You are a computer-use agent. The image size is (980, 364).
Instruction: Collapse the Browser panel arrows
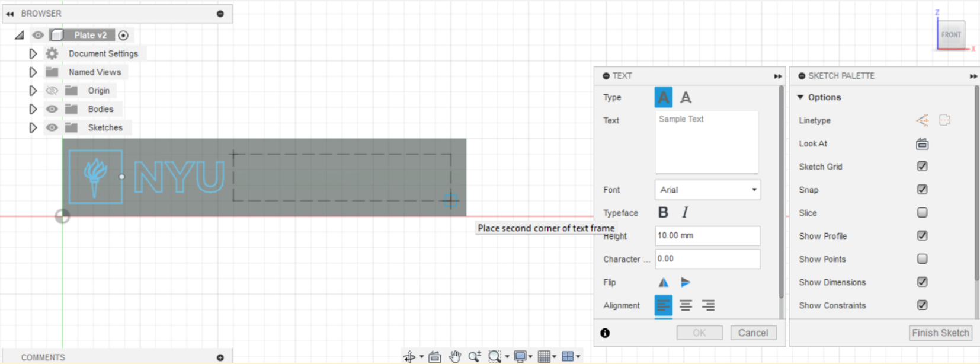(x=9, y=14)
